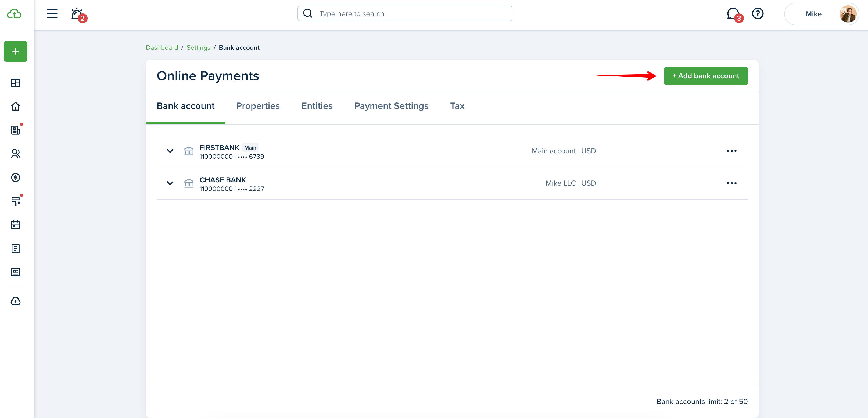
Task: Expand the CHASE BANK account row
Action: [170, 183]
